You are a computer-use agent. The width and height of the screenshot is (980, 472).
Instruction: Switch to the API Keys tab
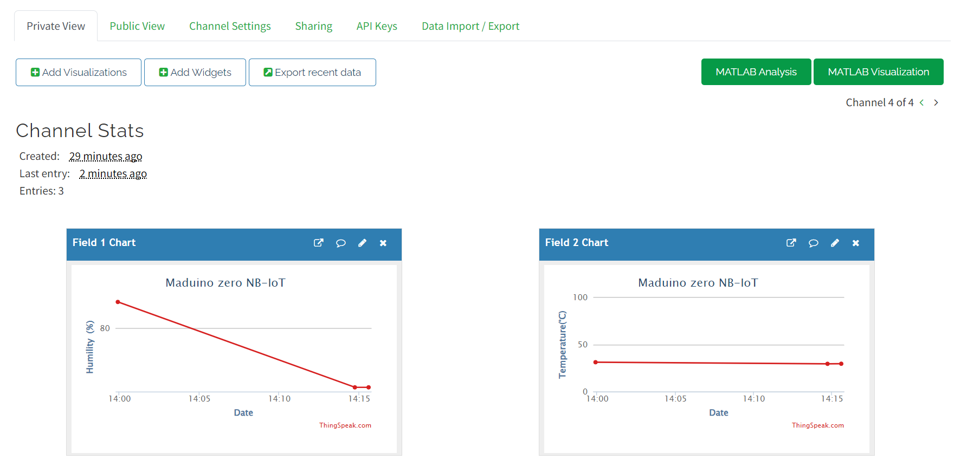coord(377,26)
